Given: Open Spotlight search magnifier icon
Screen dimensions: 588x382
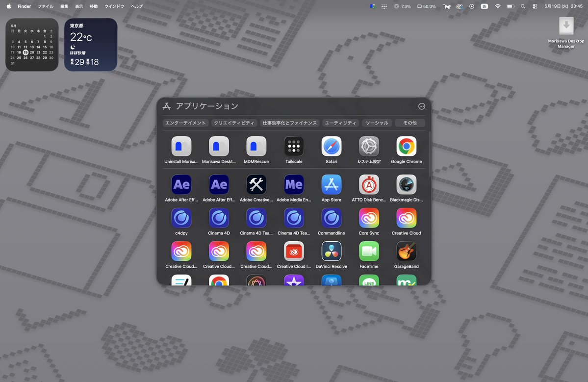Looking at the screenshot, I should (x=523, y=6).
